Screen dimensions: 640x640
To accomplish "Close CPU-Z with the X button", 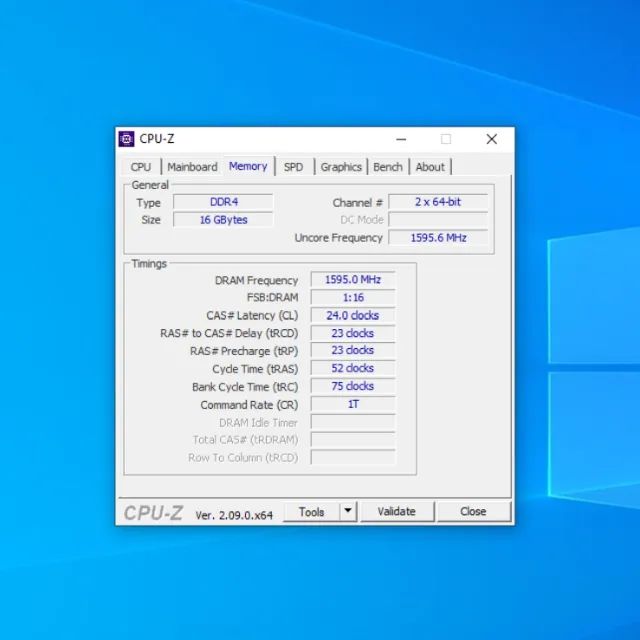I will click(x=492, y=139).
